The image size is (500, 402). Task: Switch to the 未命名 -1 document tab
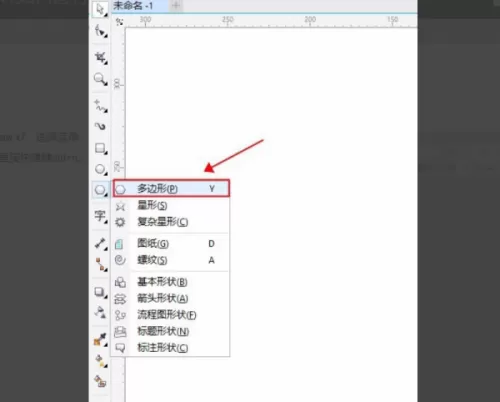tap(139, 6)
